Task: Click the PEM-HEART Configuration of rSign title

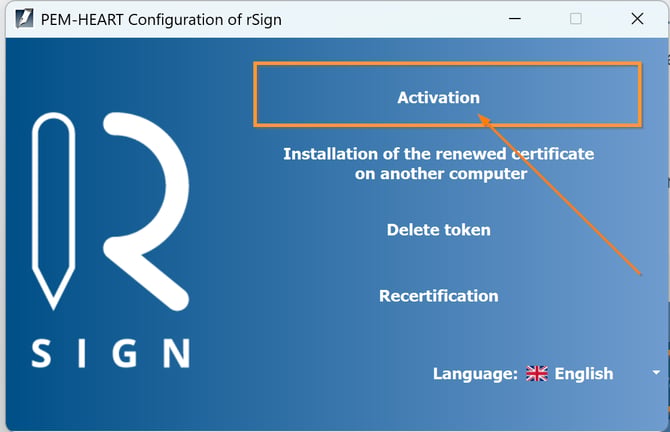Action: (161, 20)
